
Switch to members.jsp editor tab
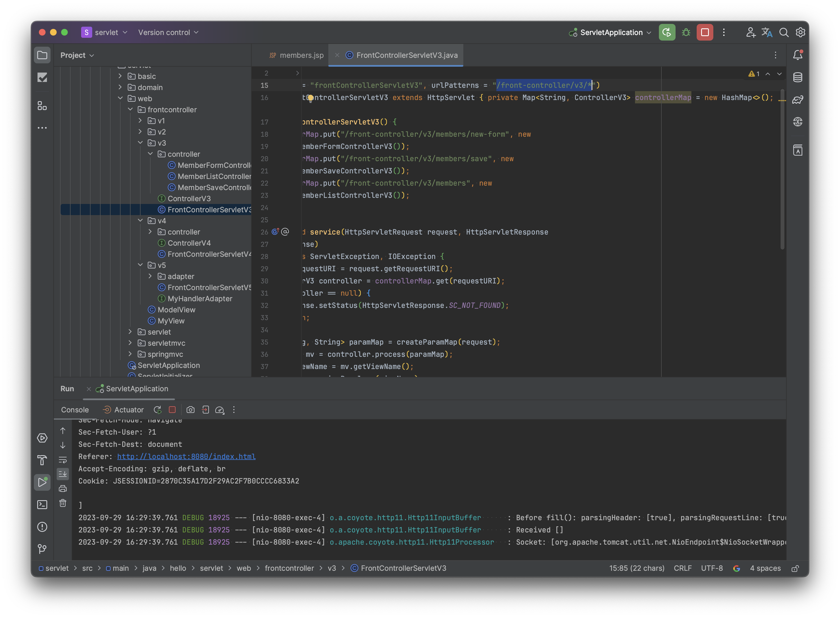(x=296, y=55)
